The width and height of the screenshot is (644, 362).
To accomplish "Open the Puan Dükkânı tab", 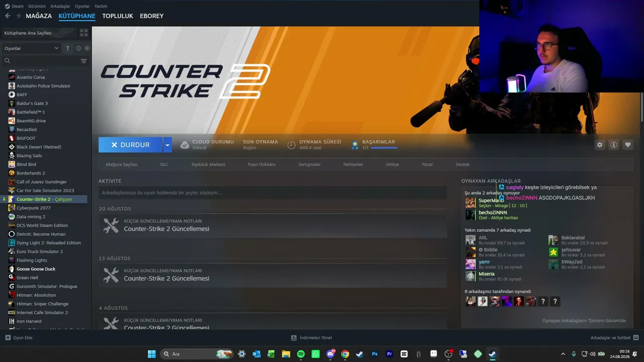I will point(262,164).
